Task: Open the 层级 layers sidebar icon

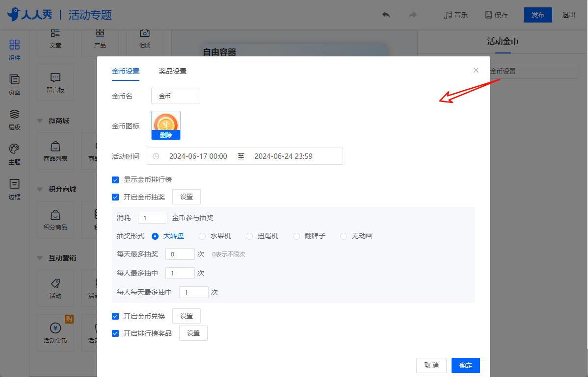Action: [14, 114]
